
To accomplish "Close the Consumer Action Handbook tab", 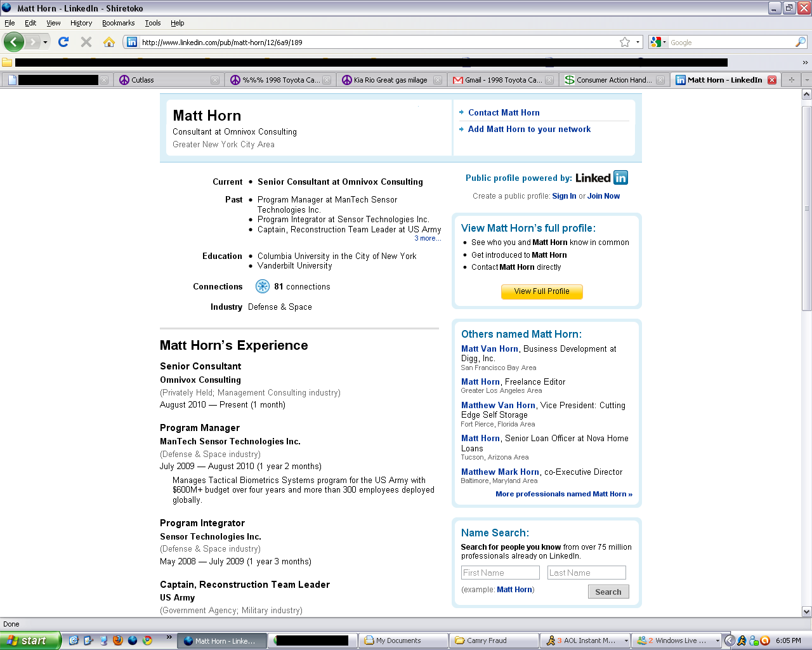I will tap(660, 80).
